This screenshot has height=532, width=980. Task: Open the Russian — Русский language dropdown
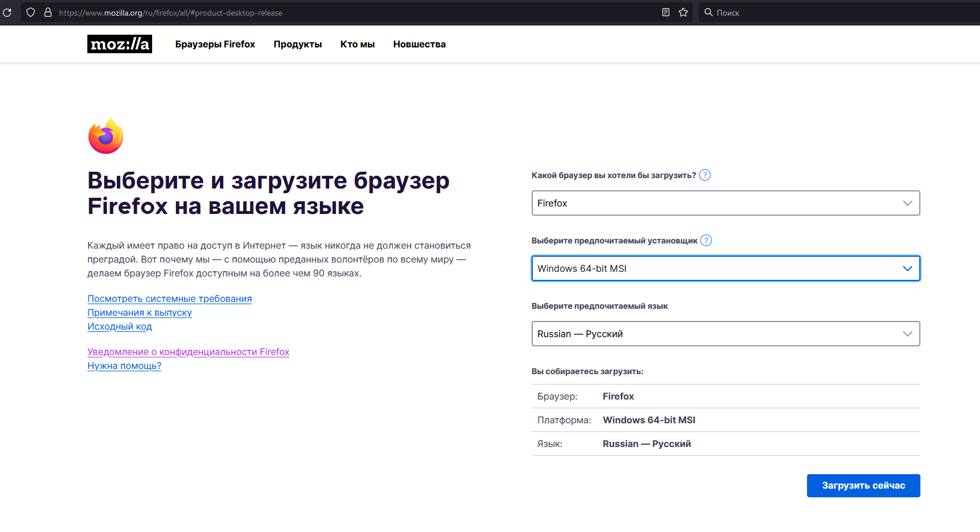[725, 334]
